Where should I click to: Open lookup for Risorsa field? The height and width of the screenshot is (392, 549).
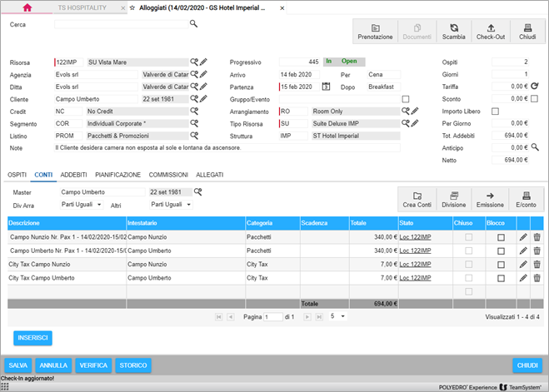click(x=194, y=62)
